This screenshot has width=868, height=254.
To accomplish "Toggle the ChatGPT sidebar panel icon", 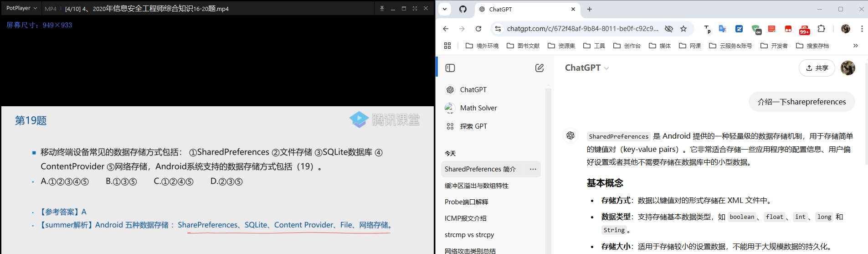I will coord(450,68).
